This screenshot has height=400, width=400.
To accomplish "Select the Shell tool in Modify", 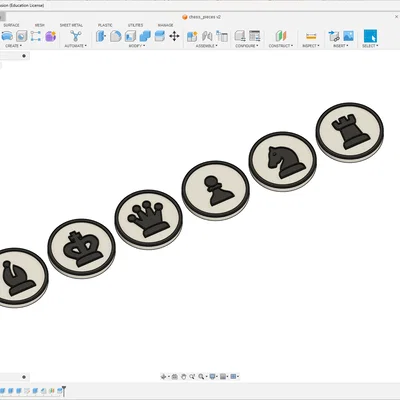I will 130,36.
